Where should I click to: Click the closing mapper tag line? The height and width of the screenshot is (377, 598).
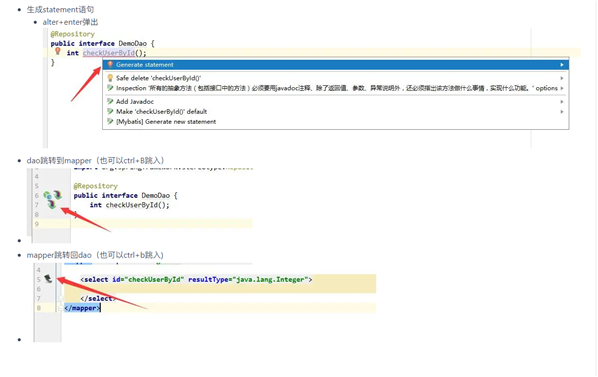pos(82,308)
